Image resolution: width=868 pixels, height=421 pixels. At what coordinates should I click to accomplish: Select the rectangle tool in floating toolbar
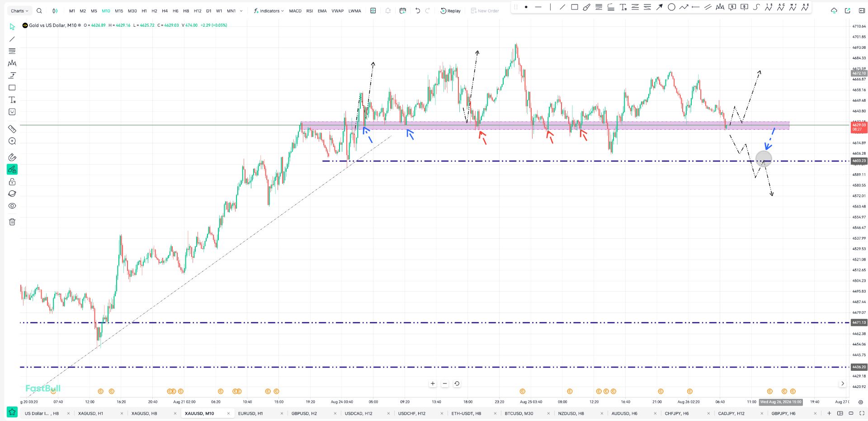574,7
